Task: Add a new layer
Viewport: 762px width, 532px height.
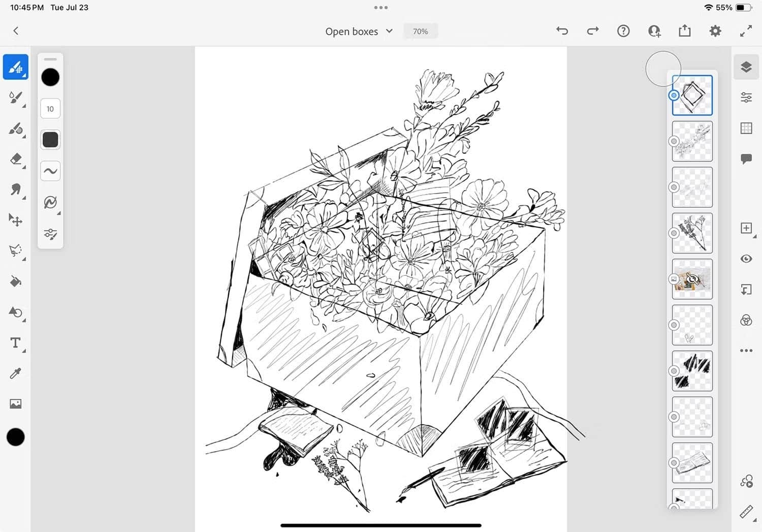Action: click(x=746, y=229)
